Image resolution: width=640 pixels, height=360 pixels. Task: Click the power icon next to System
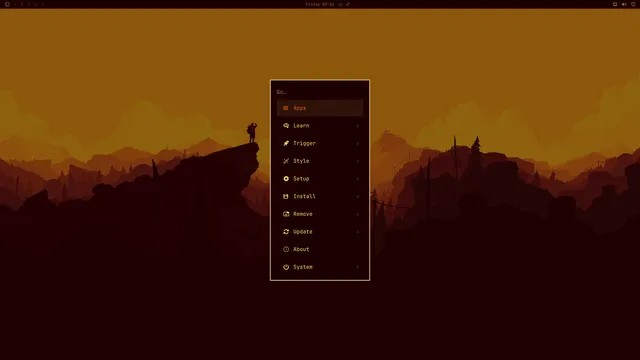[x=286, y=267]
